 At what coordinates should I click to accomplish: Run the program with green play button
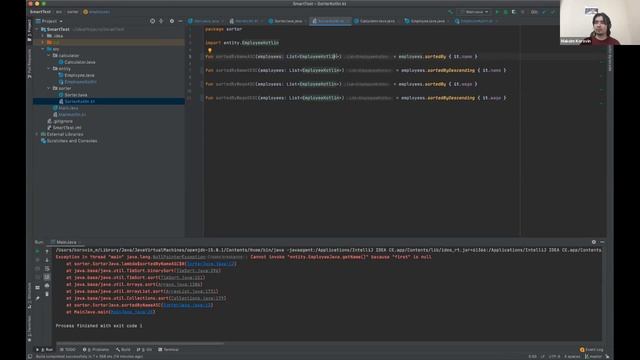[497, 12]
